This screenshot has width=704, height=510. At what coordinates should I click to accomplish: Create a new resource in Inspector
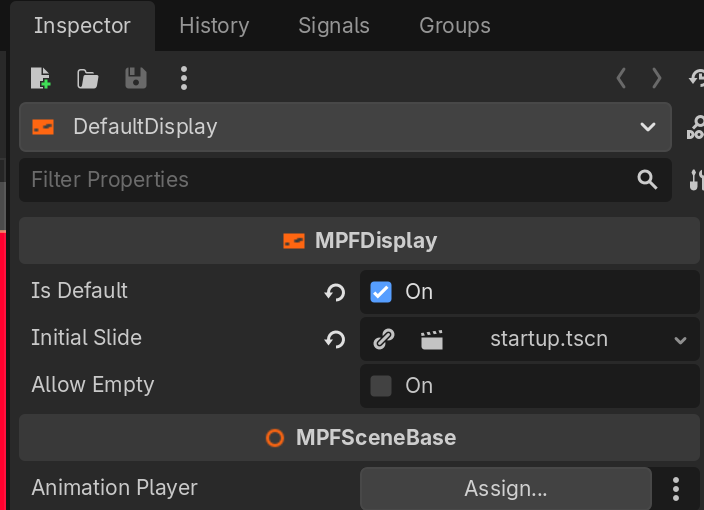click(40, 78)
